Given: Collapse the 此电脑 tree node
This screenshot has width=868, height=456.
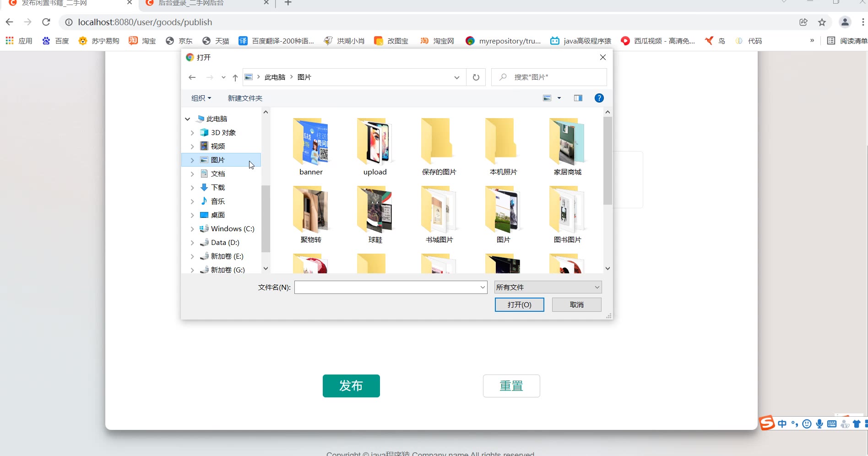Looking at the screenshot, I should coord(187,119).
